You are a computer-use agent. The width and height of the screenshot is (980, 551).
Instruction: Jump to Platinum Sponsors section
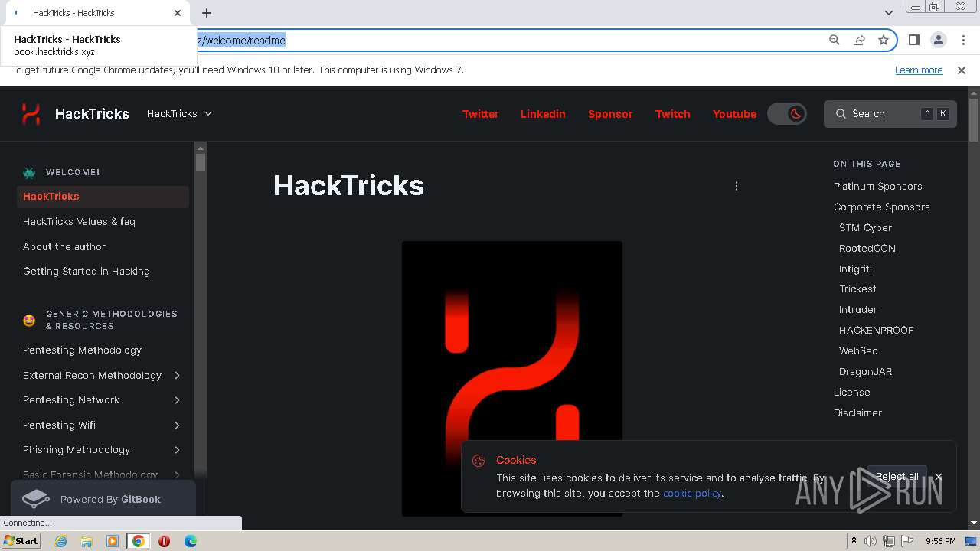pos(877,186)
